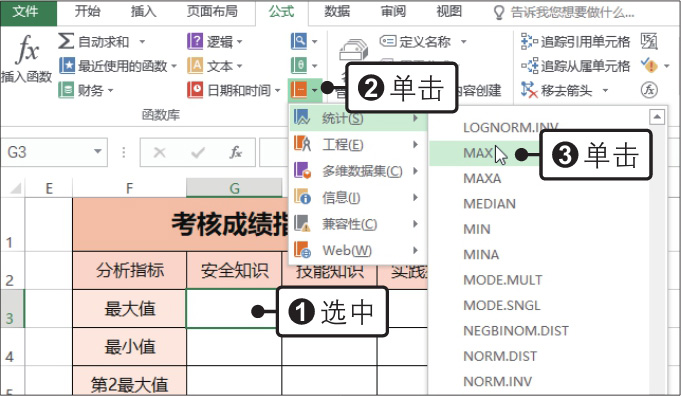Click the Insert Function fx icon

pos(27,49)
